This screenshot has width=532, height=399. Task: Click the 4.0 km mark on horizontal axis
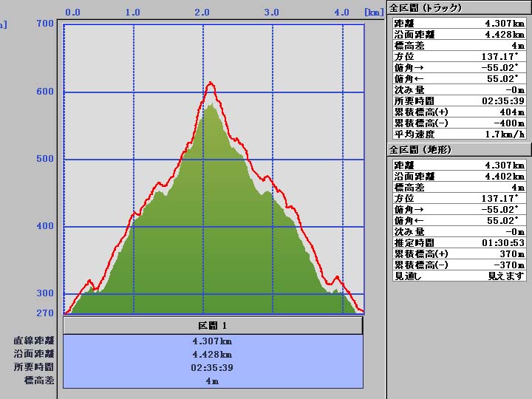tap(341, 13)
